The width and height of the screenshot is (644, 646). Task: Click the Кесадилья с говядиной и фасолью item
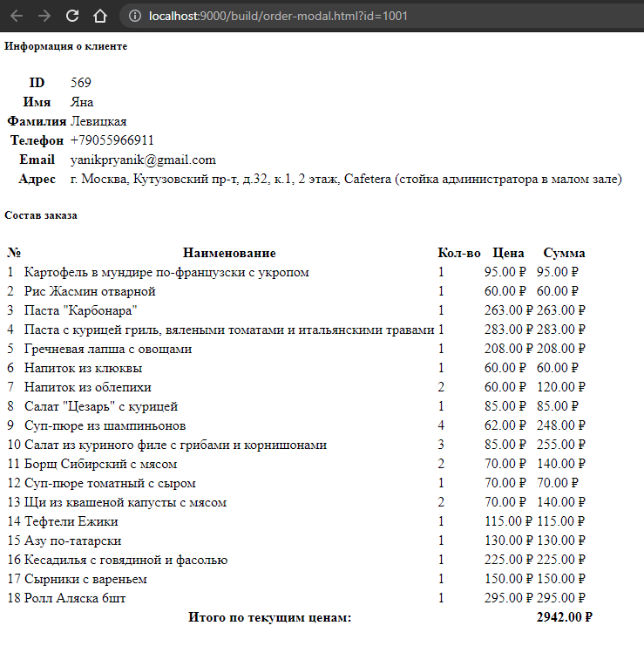click(x=125, y=560)
